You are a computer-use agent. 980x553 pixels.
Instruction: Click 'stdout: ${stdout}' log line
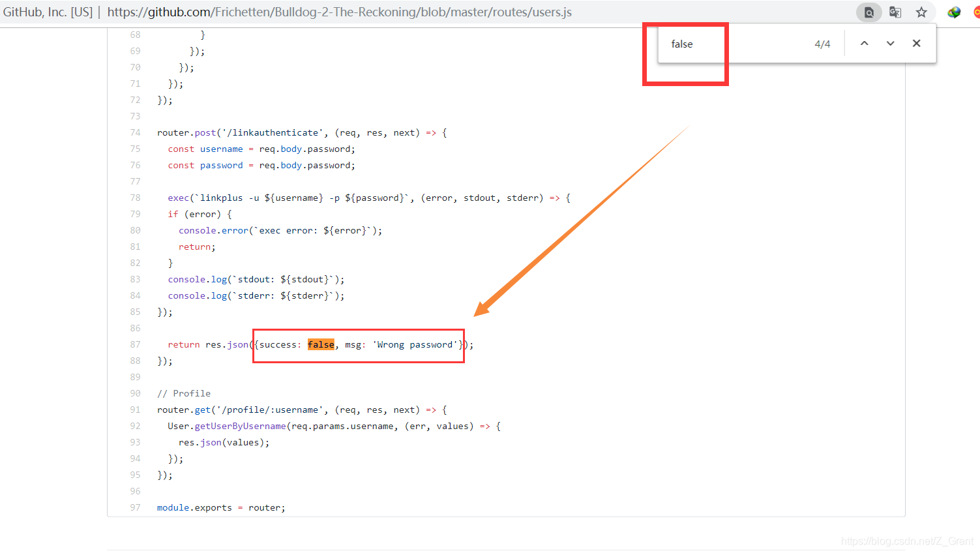coord(256,279)
